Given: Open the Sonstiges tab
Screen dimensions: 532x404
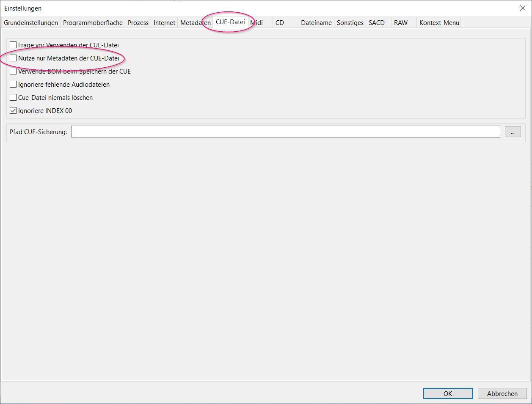Looking at the screenshot, I should point(350,23).
